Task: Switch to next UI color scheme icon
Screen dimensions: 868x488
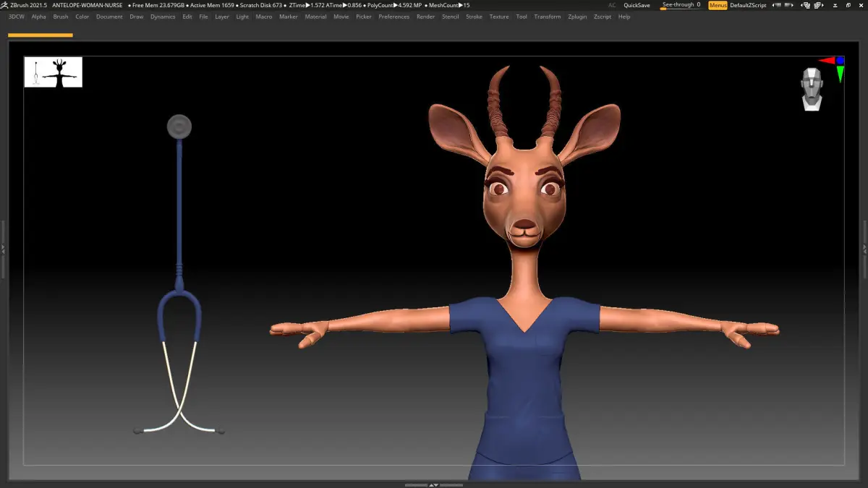Action: 788,5
